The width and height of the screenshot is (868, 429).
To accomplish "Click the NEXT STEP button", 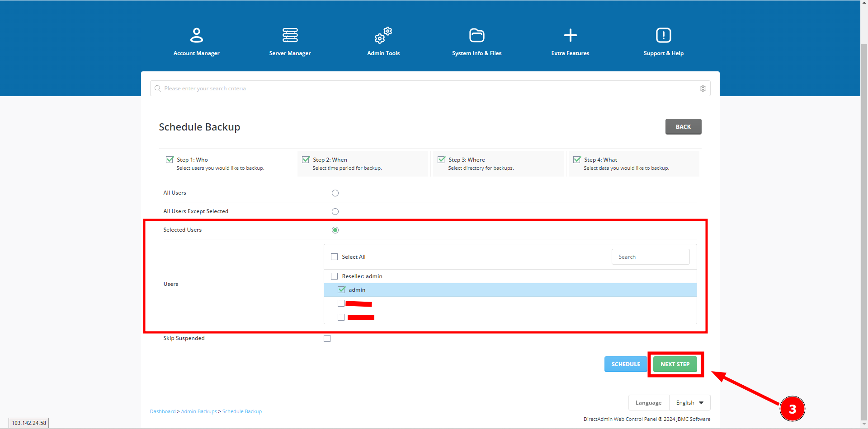I will 675,364.
